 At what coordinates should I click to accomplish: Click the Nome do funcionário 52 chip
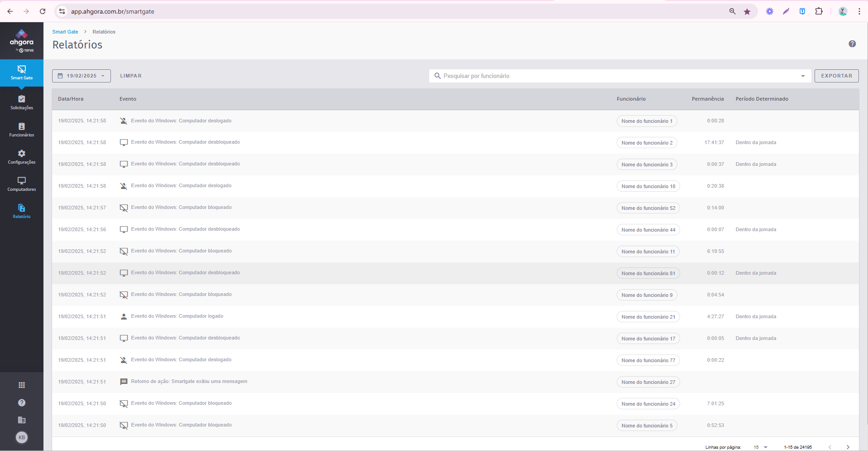coord(648,208)
